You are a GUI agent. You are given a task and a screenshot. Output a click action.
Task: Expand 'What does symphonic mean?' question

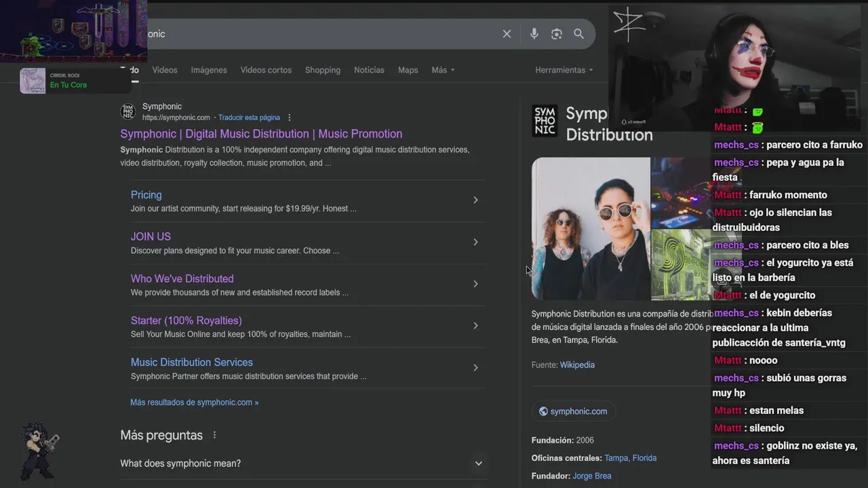pyautogui.click(x=479, y=464)
